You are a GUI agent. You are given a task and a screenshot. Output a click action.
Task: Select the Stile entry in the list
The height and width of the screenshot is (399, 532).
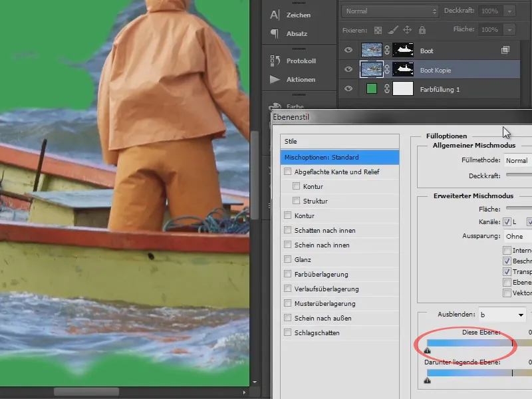[x=340, y=142]
